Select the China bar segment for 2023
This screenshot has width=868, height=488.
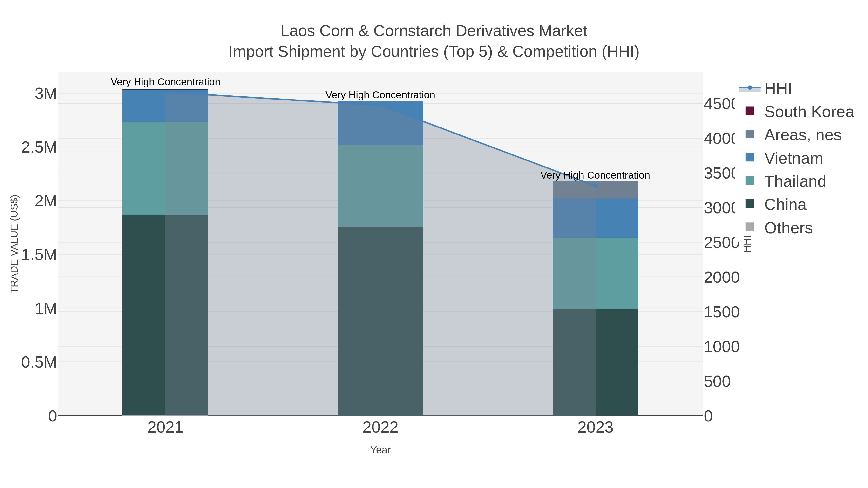[x=595, y=362]
